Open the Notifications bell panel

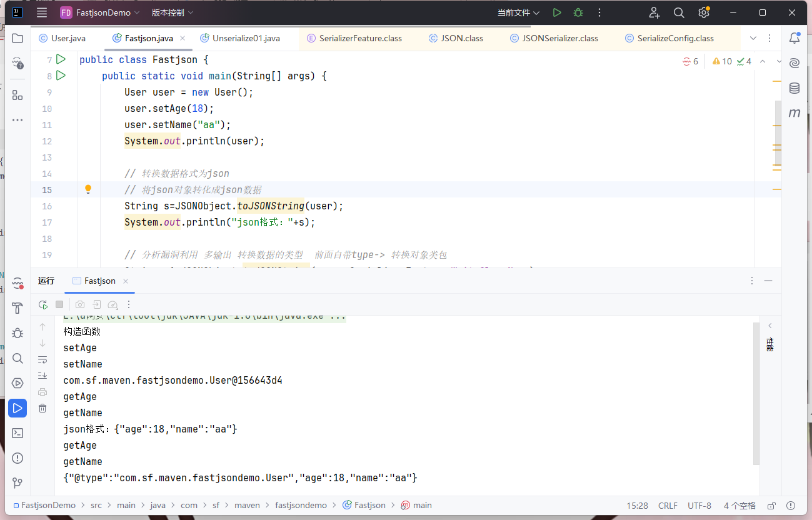click(794, 38)
